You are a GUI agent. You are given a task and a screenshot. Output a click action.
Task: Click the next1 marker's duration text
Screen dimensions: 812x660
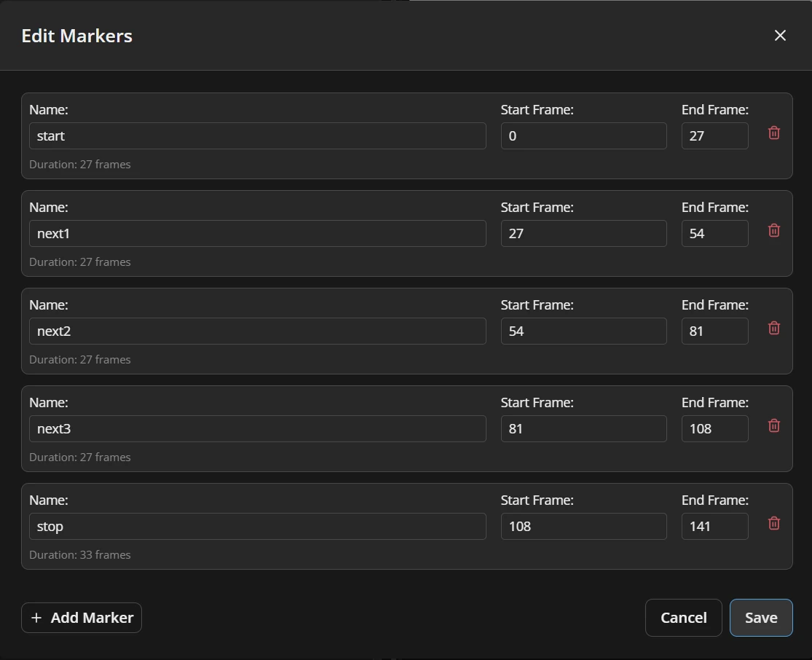tap(80, 262)
